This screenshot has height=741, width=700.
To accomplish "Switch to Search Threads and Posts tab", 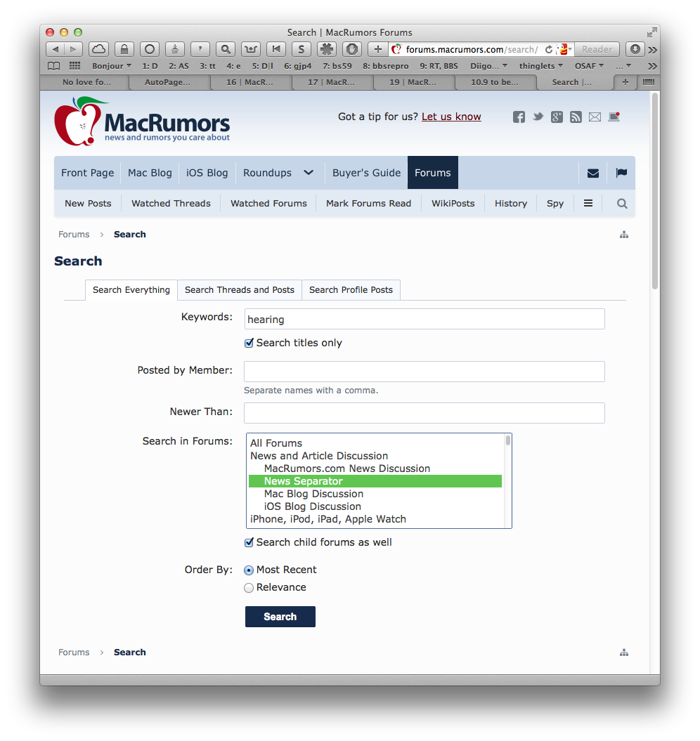I will pos(240,289).
